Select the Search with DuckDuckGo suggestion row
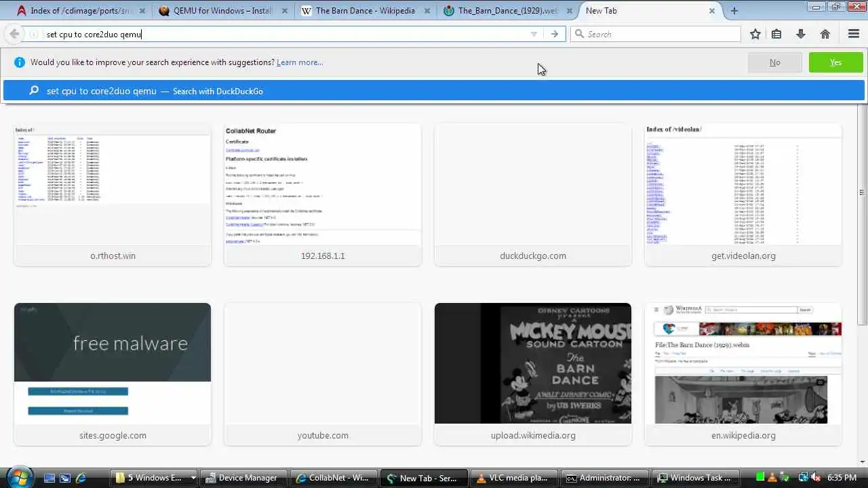Viewport: 868px width, 488px height. tap(434, 91)
